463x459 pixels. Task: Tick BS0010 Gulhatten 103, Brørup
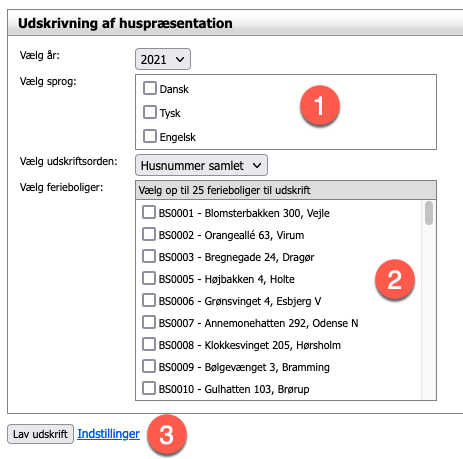click(x=149, y=388)
